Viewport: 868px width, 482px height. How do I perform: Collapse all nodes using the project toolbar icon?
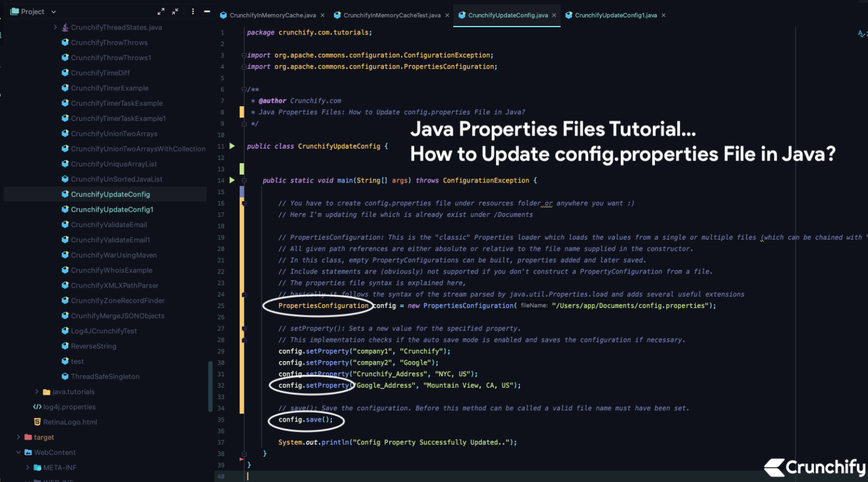(175, 11)
